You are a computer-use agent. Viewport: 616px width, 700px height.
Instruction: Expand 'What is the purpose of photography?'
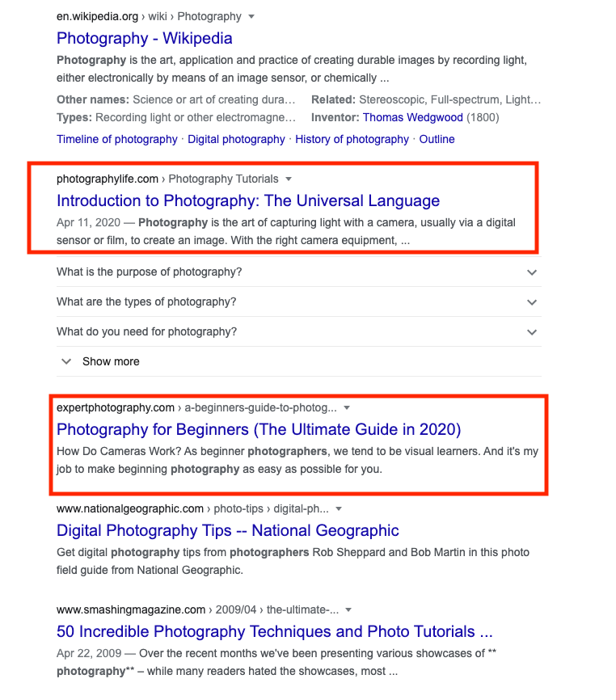point(298,272)
